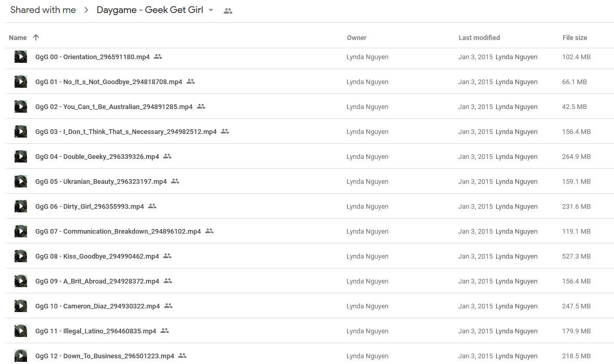Viewport: 614px width, 364px height.
Task: Click shared icon beside GgG 07 Communication_Breakdown
Action: (209, 231)
